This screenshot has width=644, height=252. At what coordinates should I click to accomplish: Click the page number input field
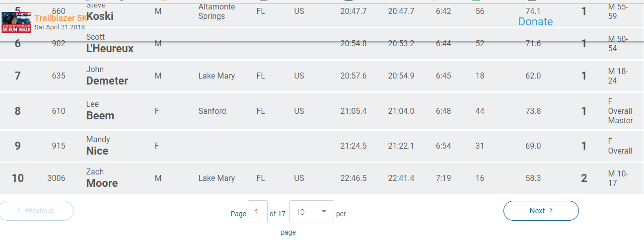(258, 212)
